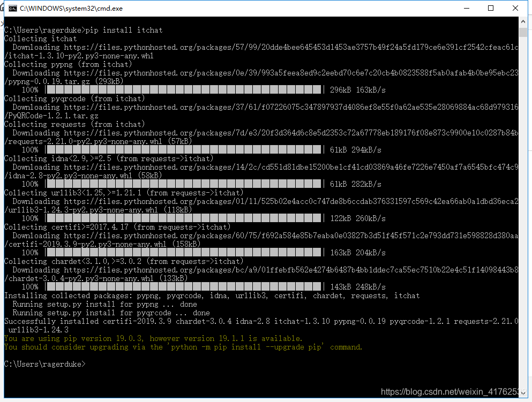
Task: Maximize the cmd.exe window
Action: click(491, 8)
